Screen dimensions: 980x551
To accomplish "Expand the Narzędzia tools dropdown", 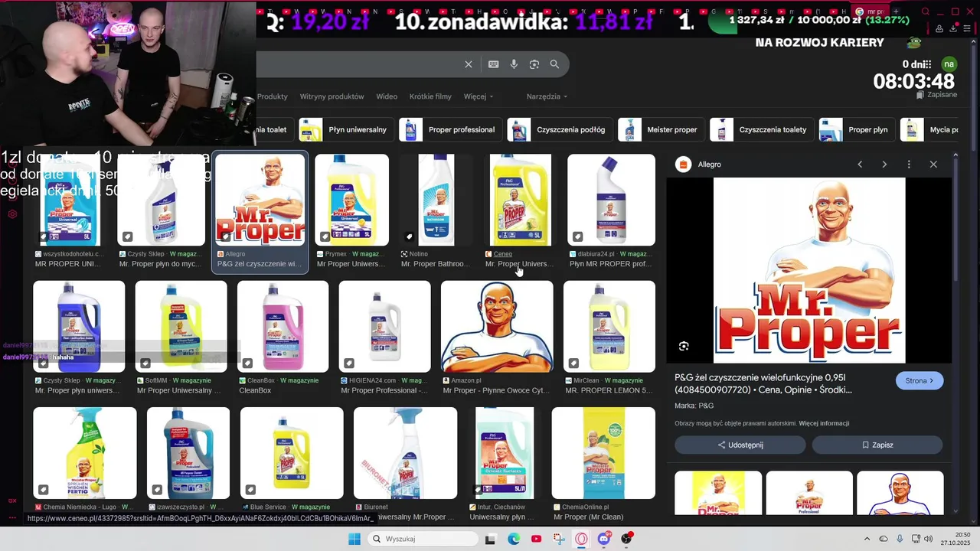I will (x=547, y=96).
